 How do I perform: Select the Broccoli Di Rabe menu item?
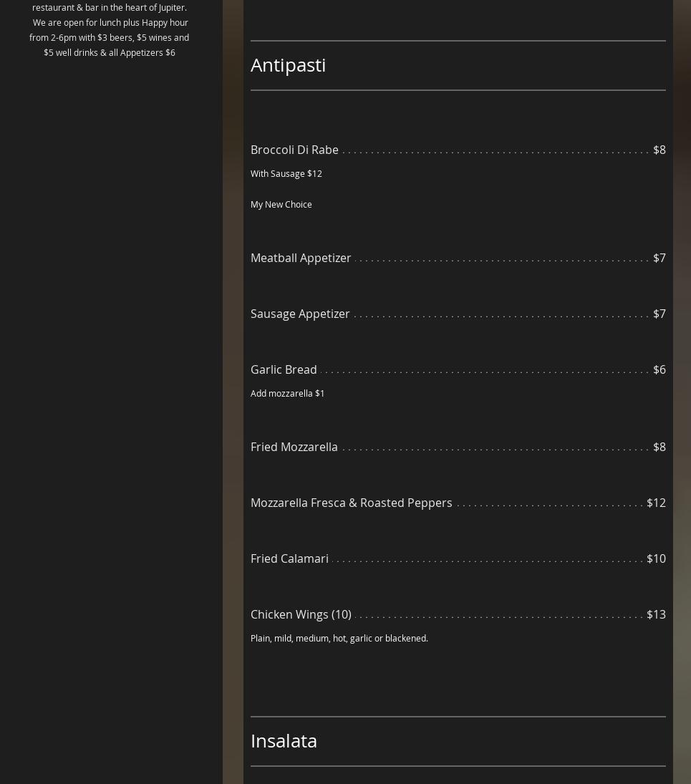pyautogui.click(x=294, y=150)
